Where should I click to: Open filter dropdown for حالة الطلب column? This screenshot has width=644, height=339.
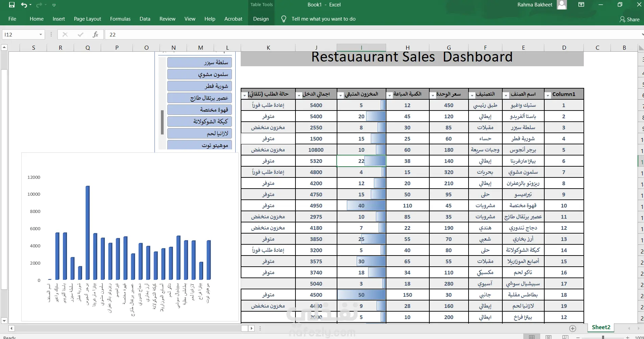tap(244, 96)
